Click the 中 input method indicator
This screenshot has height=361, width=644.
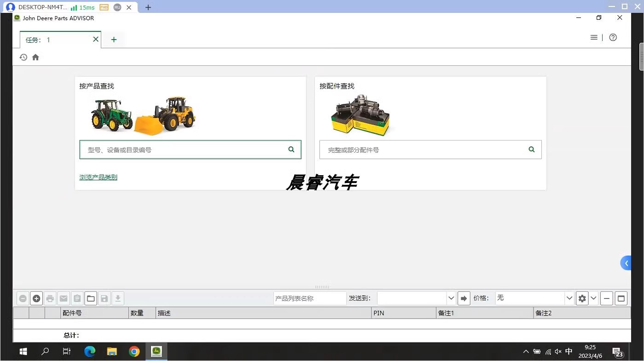tap(569, 352)
